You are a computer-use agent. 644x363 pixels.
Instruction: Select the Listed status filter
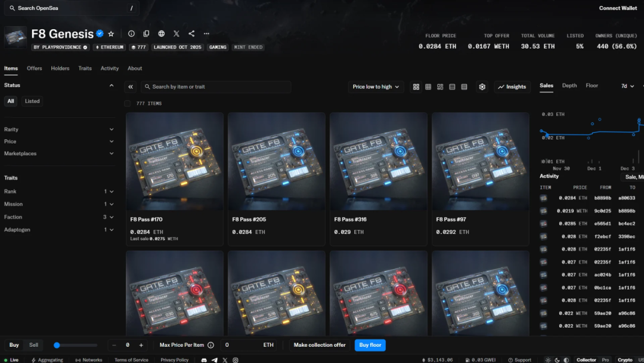point(32,101)
